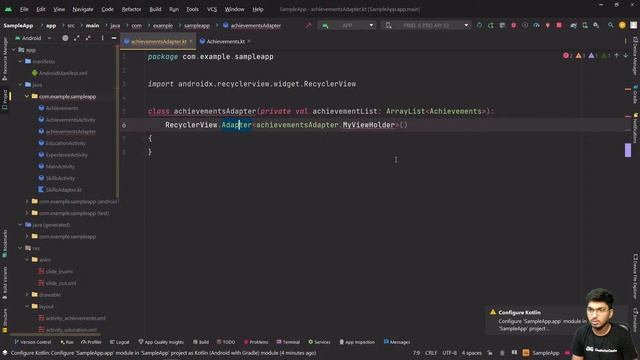Toggle the Bookmarks sidebar button
This screenshot has width=640, height=360.
click(5, 243)
